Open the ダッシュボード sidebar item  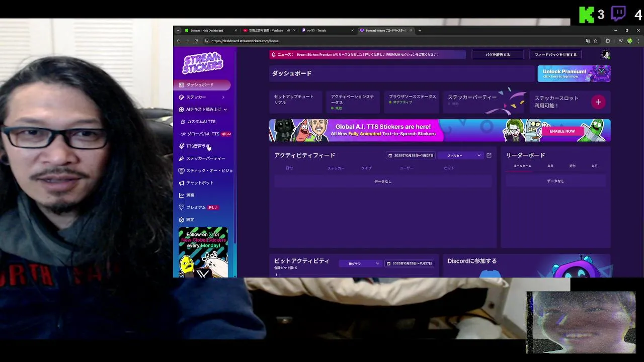[x=202, y=85]
